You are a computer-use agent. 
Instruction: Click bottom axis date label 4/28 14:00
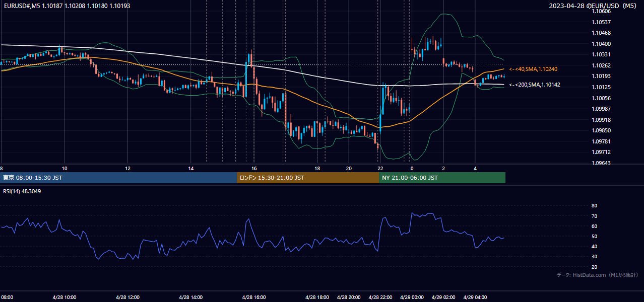click(x=190, y=297)
